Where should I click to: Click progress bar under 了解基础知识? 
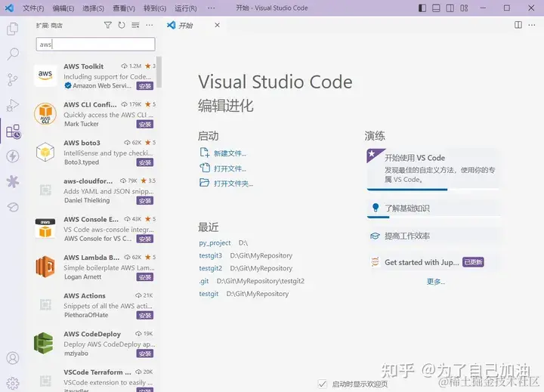[x=433, y=218]
